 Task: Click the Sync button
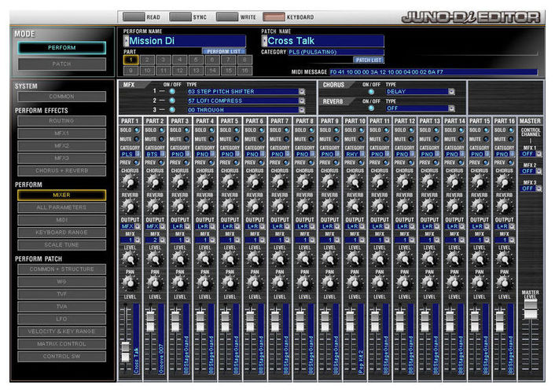point(181,16)
